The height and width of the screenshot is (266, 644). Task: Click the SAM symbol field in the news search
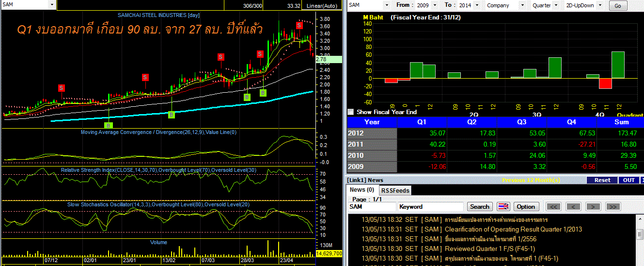tap(372, 207)
